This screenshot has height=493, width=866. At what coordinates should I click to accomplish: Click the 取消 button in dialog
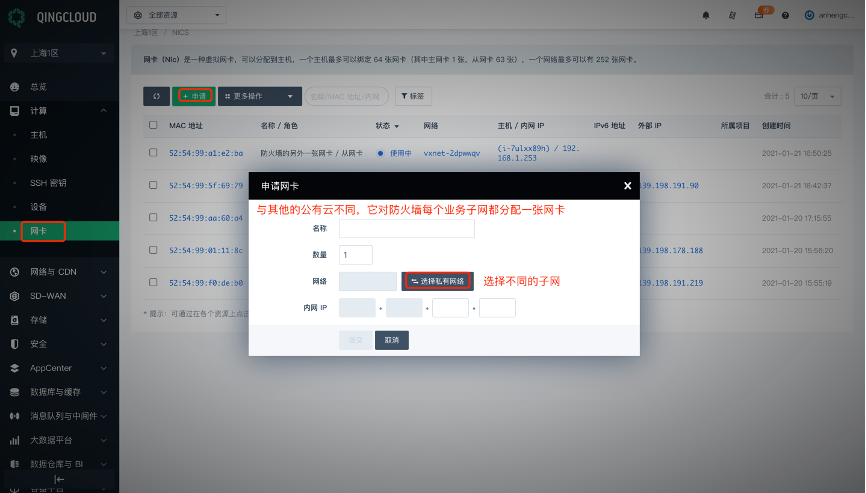point(391,340)
